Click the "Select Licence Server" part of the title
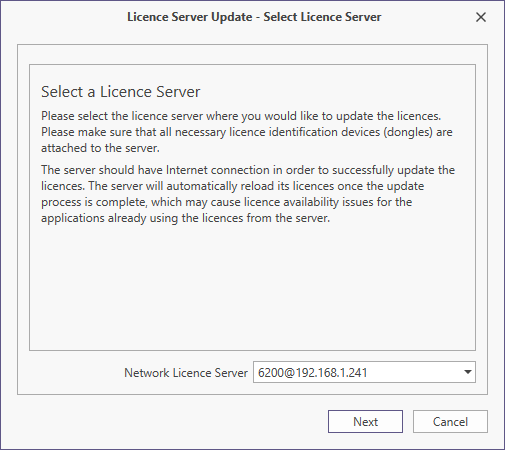Viewport: 505px width, 450px height. tap(322, 17)
